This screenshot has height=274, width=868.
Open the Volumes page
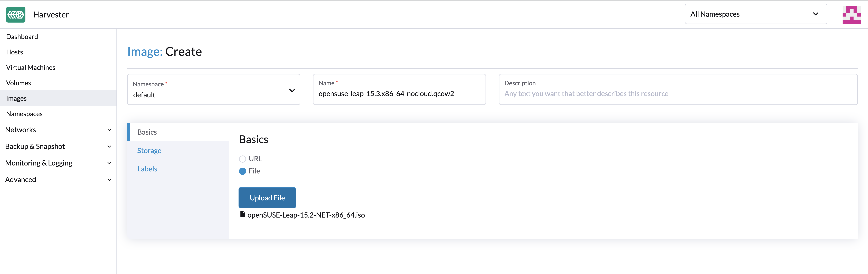click(x=18, y=83)
